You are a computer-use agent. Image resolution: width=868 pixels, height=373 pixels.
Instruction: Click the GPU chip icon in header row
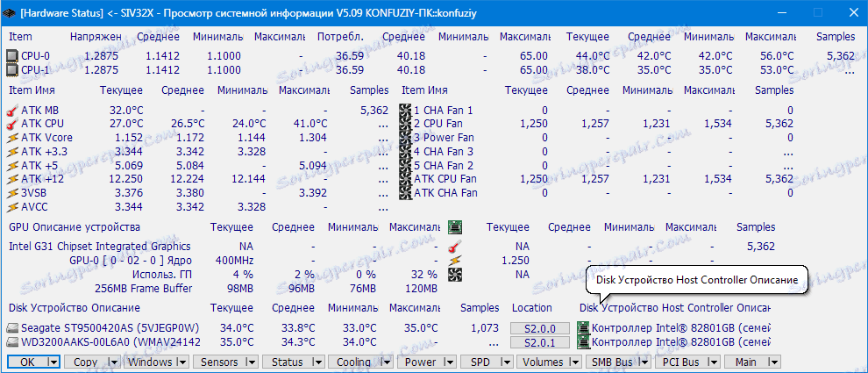pyautogui.click(x=454, y=227)
